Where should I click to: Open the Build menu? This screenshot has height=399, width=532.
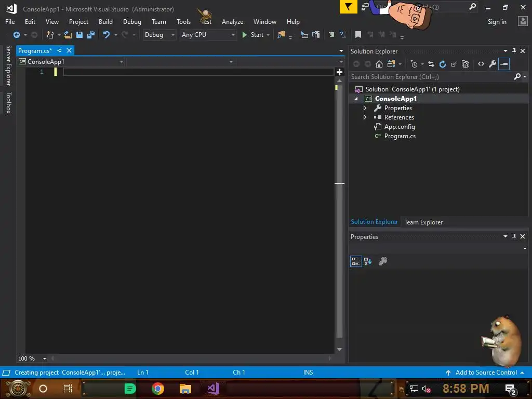105,22
